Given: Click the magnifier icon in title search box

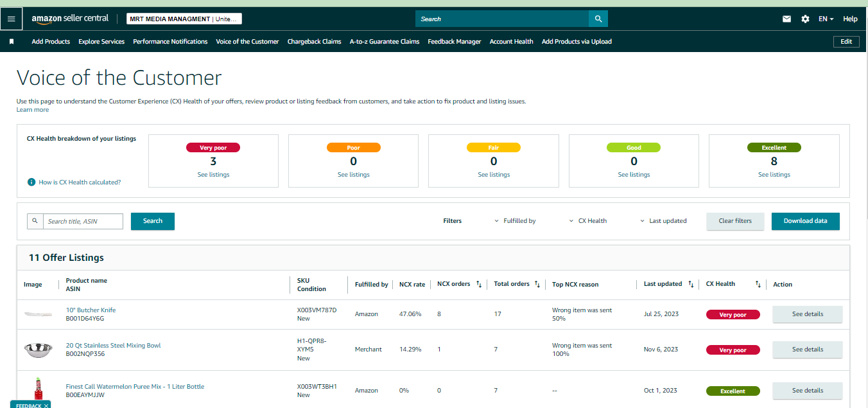Looking at the screenshot, I should (35, 221).
